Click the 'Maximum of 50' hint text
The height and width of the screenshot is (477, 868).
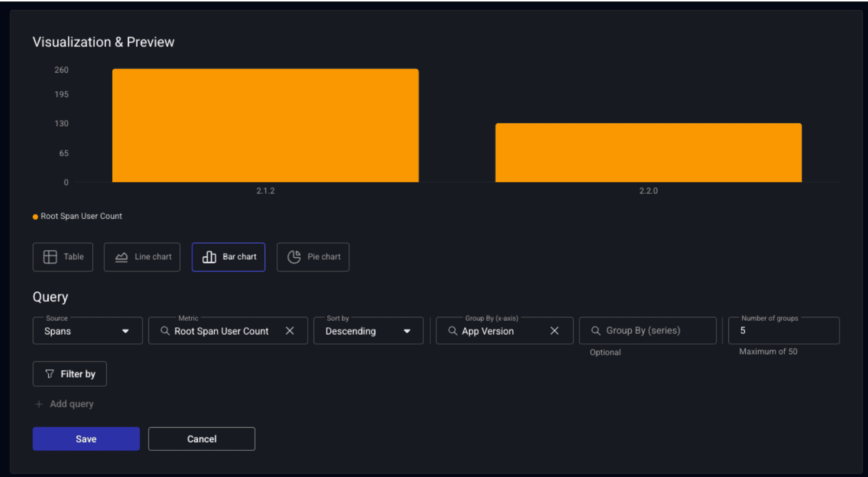768,352
